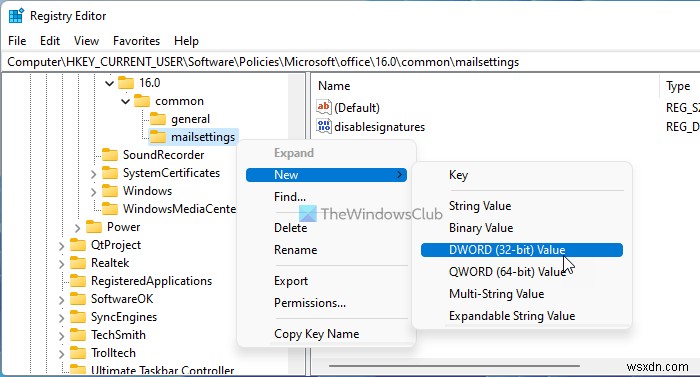Click the Windows folder icon

tap(110, 191)
